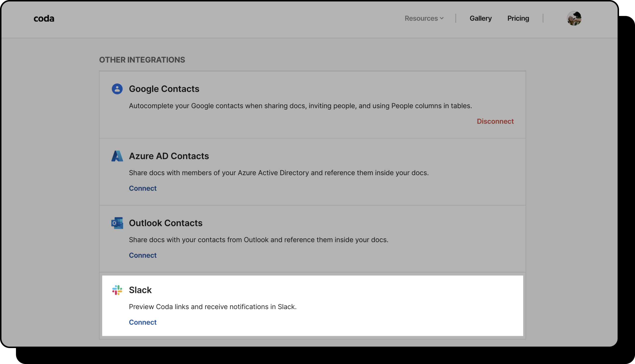Click the Azure AD Contacts heading
Viewport: 635px width, 364px height.
169,156
